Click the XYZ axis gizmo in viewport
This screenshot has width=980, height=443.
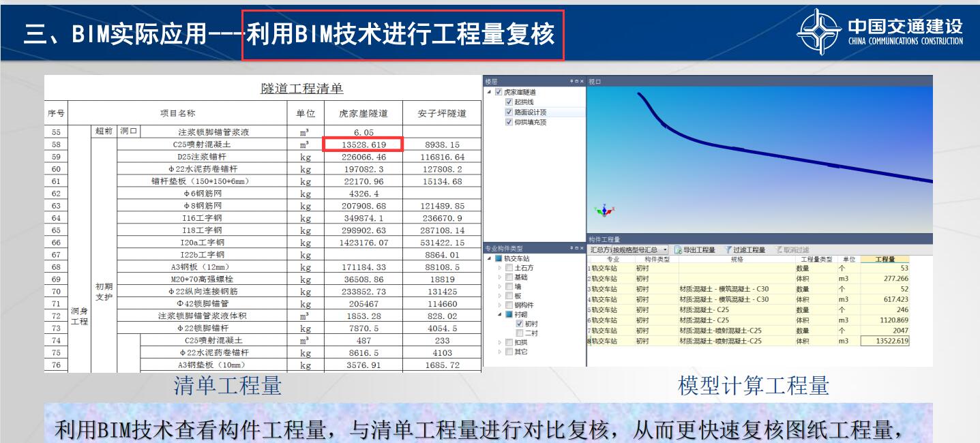604,211
